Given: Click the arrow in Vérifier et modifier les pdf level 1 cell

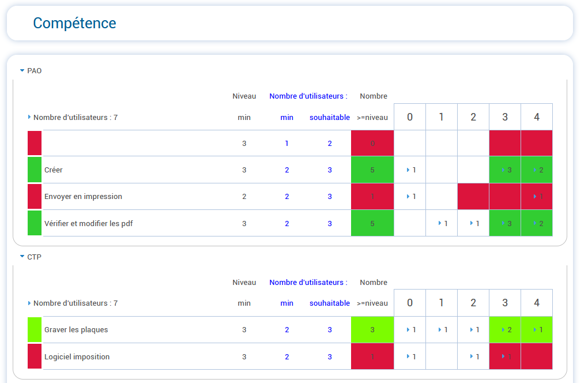Looking at the screenshot, I should [441, 223].
